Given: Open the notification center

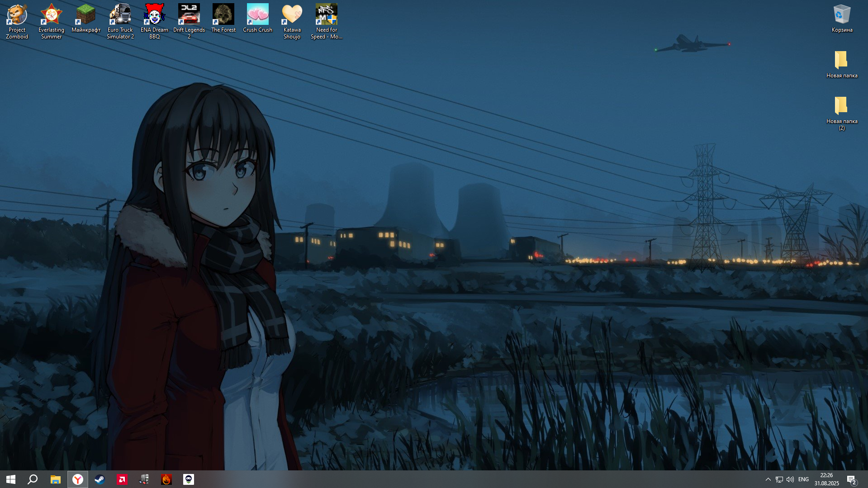Looking at the screenshot, I should (x=852, y=479).
